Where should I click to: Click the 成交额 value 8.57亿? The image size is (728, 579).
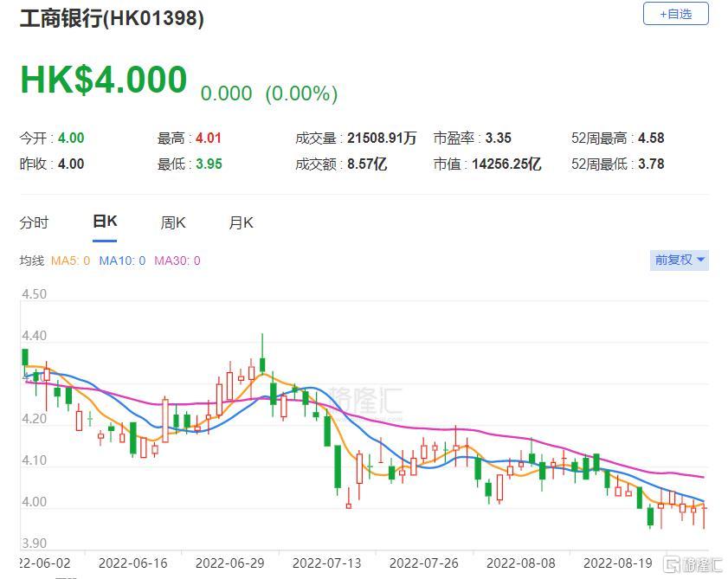(x=367, y=164)
